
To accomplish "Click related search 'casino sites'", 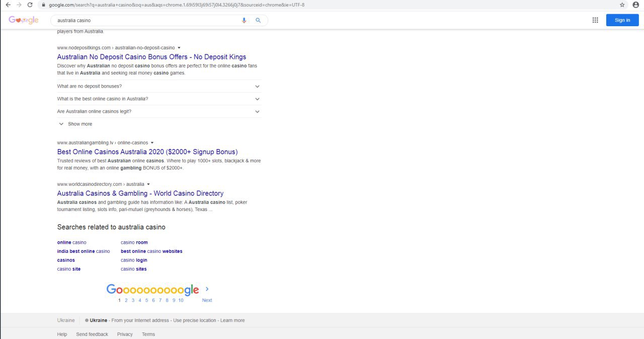I will coord(134,269).
